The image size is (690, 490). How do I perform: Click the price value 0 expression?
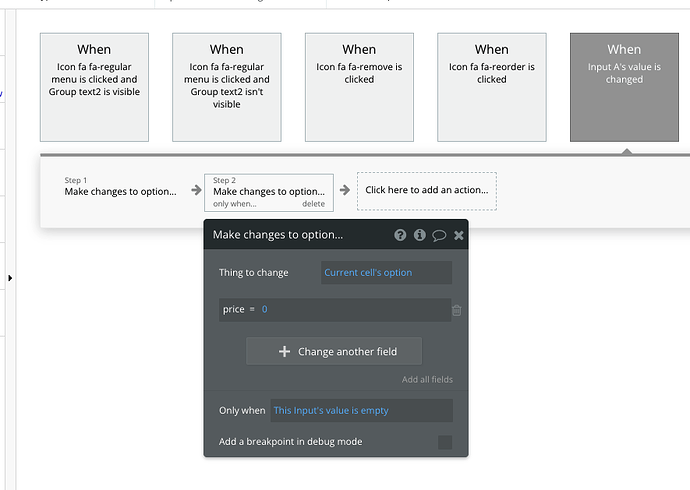[265, 310]
